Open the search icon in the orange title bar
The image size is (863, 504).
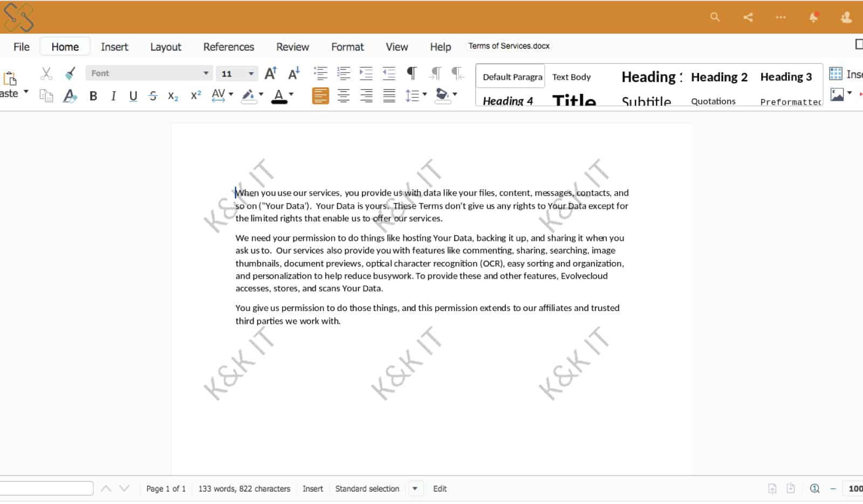(x=714, y=17)
